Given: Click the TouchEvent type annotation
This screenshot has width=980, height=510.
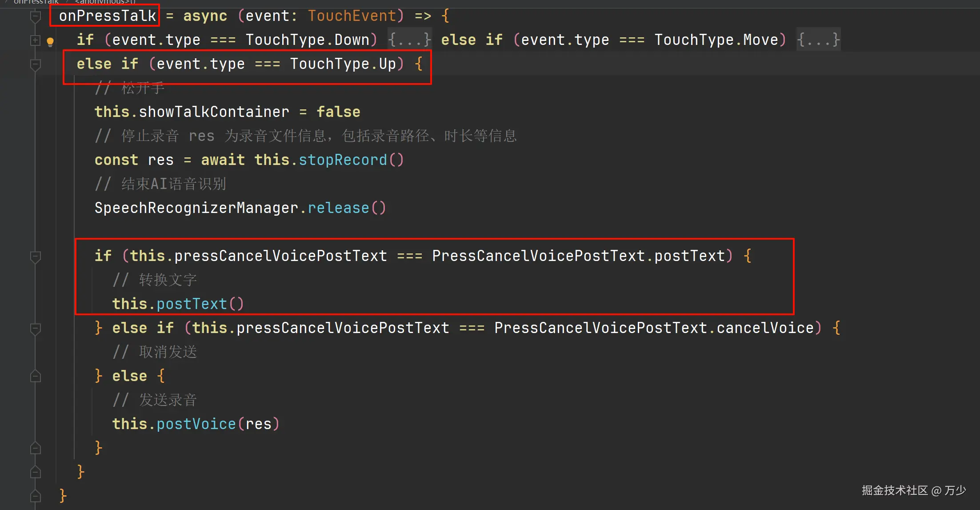Looking at the screenshot, I should click(352, 16).
